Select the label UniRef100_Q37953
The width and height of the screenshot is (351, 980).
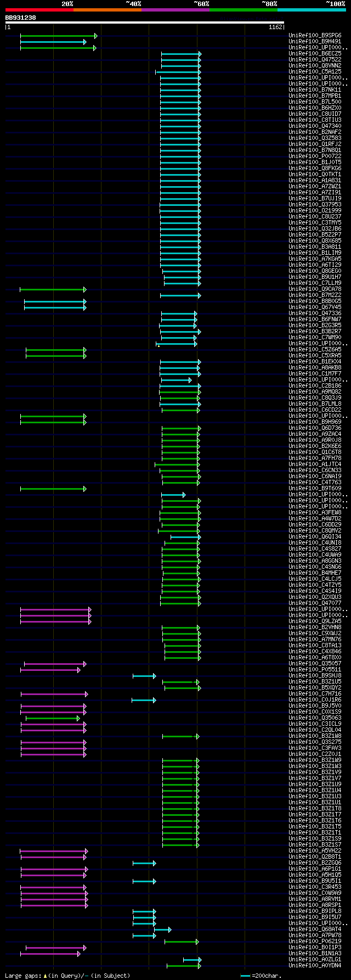315,205
